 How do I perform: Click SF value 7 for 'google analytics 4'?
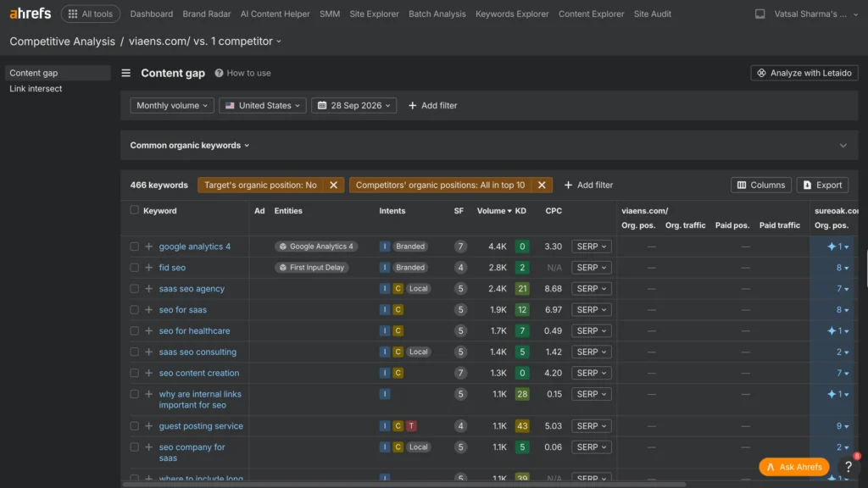click(x=459, y=247)
